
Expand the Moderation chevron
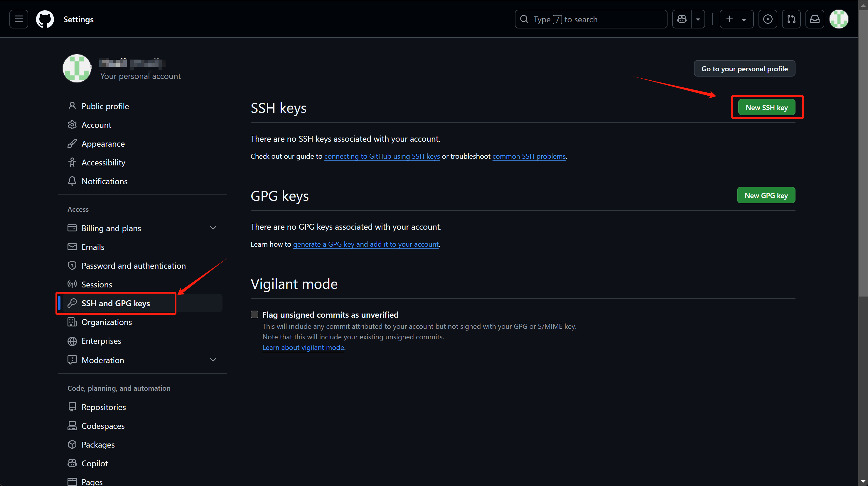click(213, 360)
